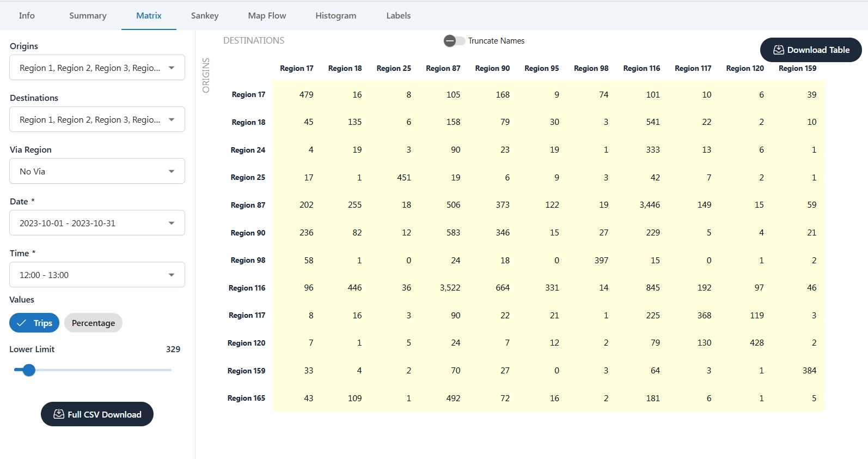The image size is (868, 459).
Task: Click the download icon in Download Table
Action: (x=779, y=50)
